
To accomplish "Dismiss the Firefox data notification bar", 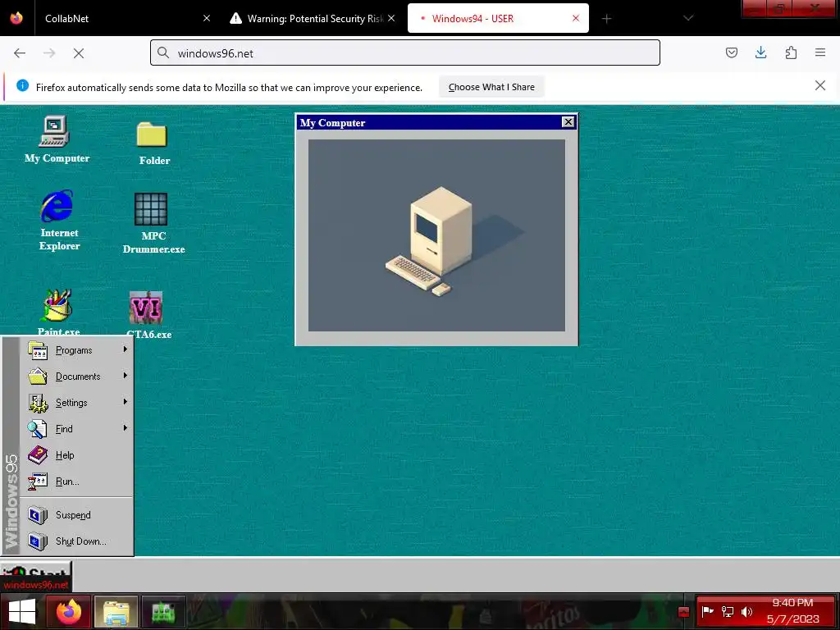I will click(x=820, y=85).
